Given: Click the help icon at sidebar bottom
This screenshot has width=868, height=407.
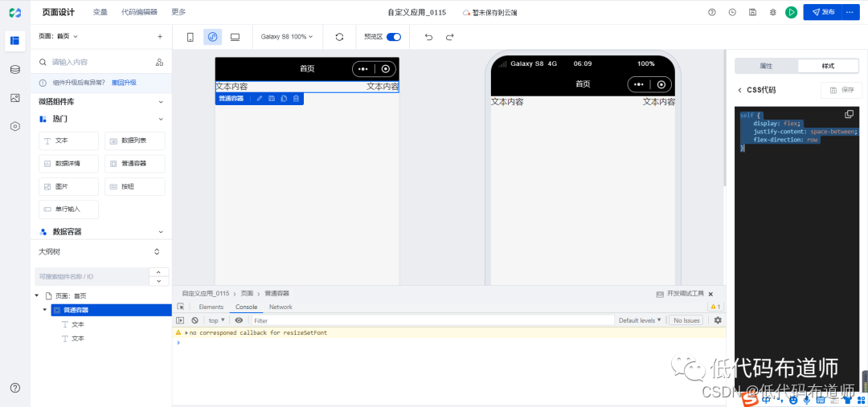Looking at the screenshot, I should (x=15, y=388).
